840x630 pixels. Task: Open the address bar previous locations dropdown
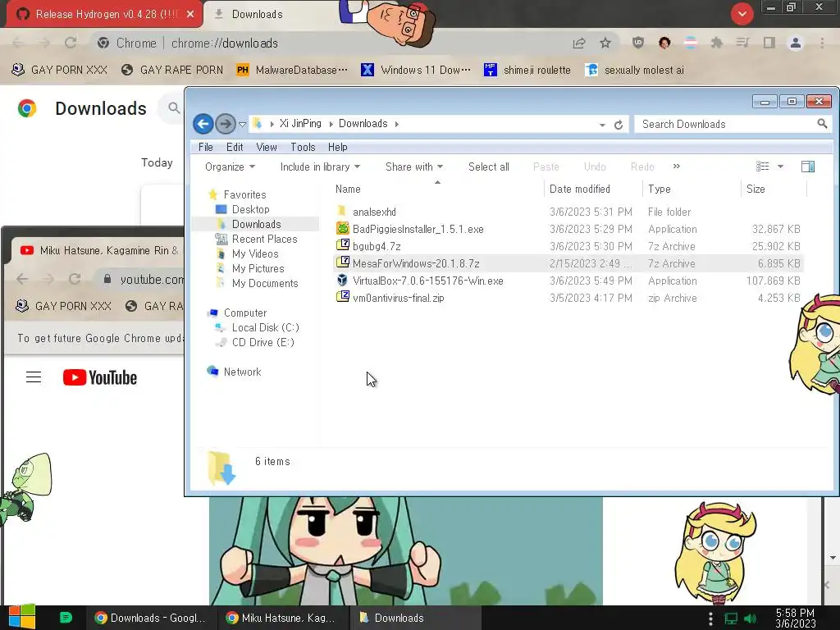(602, 125)
